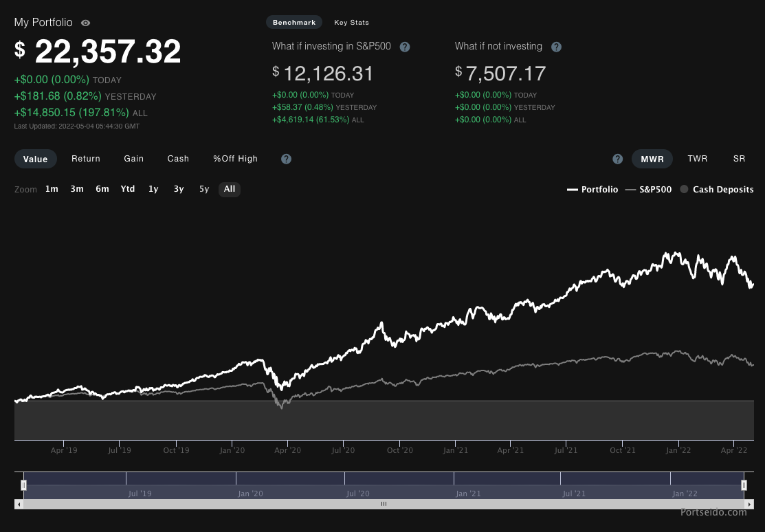The width and height of the screenshot is (765, 532).
Task: Click the grip on the bottom horizontal scrollbar
Action: click(x=384, y=504)
